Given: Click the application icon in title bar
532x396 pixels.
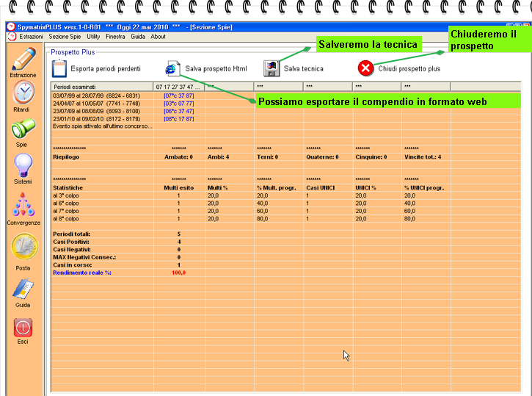Looking at the screenshot, I should [11, 27].
